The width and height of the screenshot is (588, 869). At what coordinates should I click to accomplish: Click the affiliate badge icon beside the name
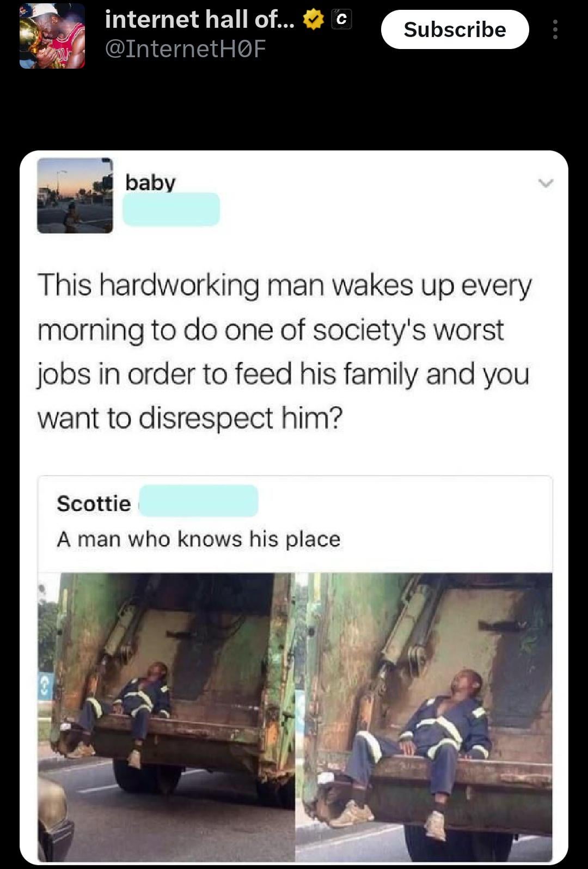coord(341,20)
